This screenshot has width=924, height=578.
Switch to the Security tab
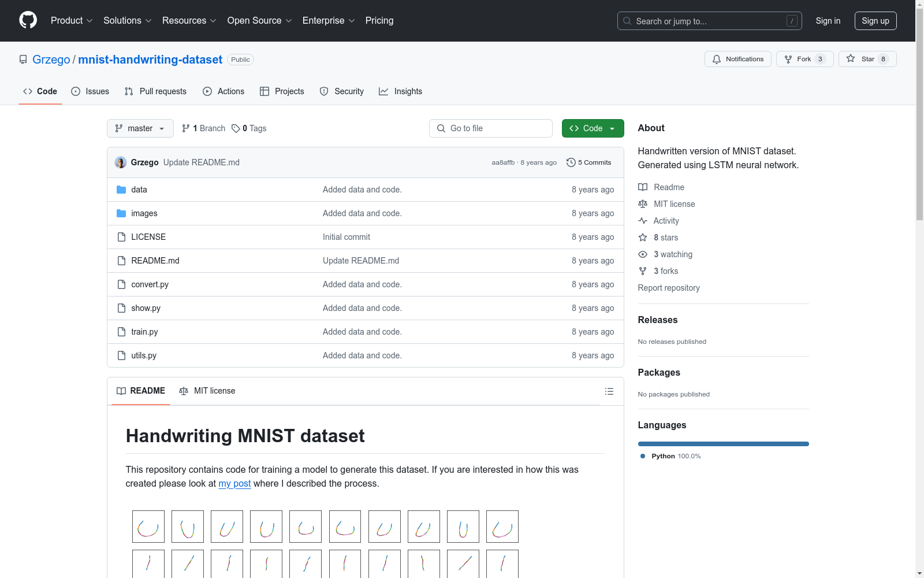342,91
